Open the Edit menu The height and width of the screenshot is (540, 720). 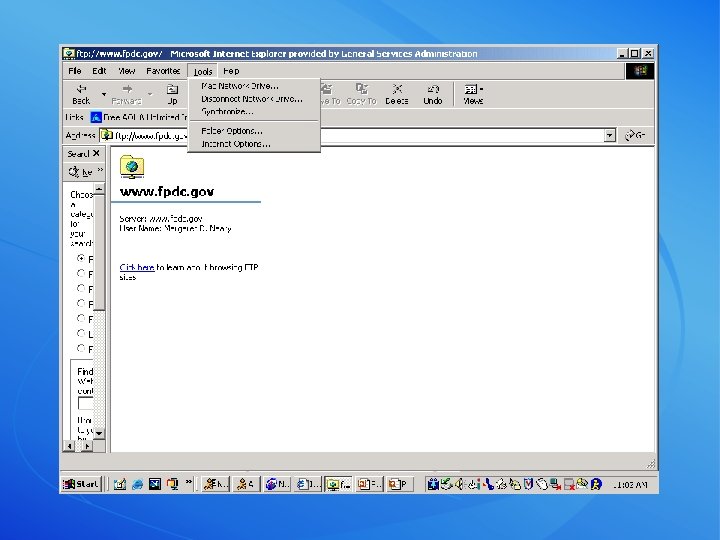pos(99,71)
